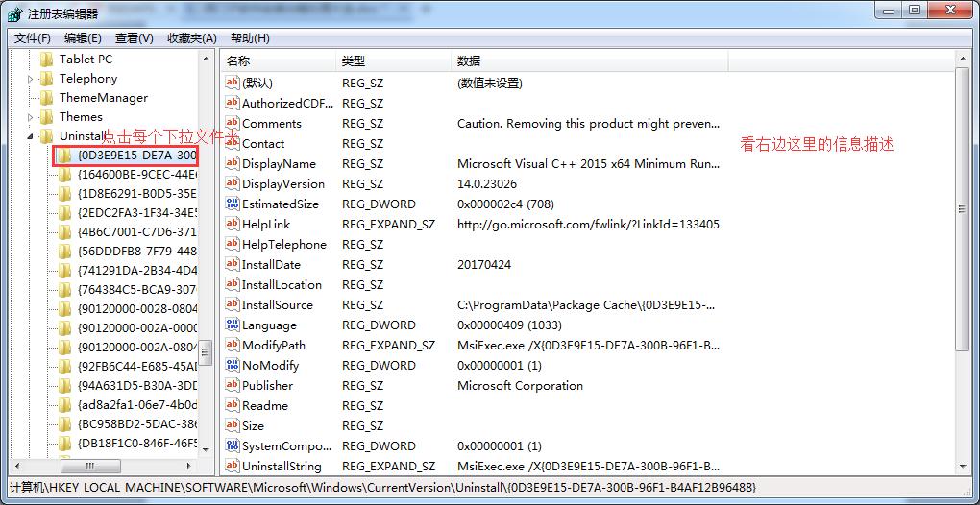Select the {ad8a2fa1-06e7 registry key
The height and width of the screenshot is (505, 980).
pyautogui.click(x=137, y=405)
